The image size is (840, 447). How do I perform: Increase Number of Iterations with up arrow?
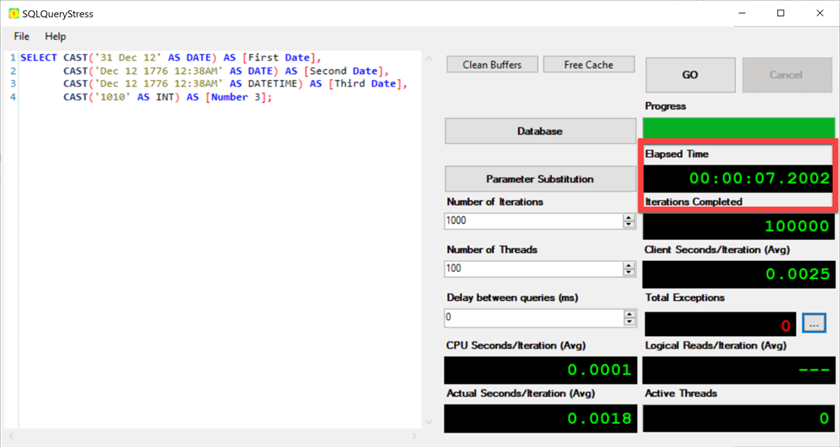(x=629, y=217)
